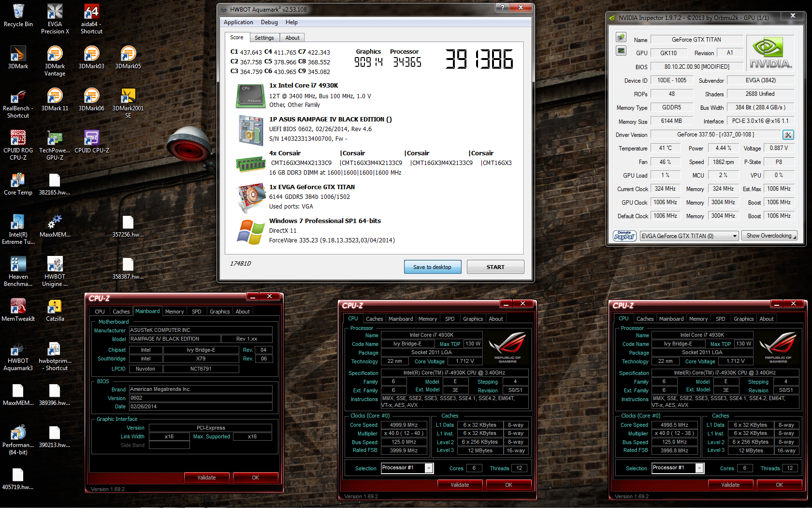Click EVGA GeForce GTX TITAN heading in Aquamark
This screenshot has height=508, width=812.
[x=312, y=187]
